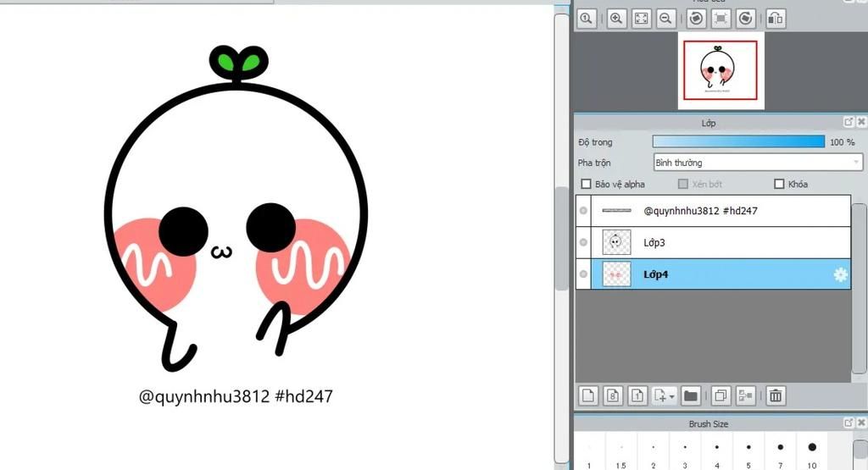Toggle visibility of the @quynhnhu3812 #hd247 layer

click(x=583, y=211)
